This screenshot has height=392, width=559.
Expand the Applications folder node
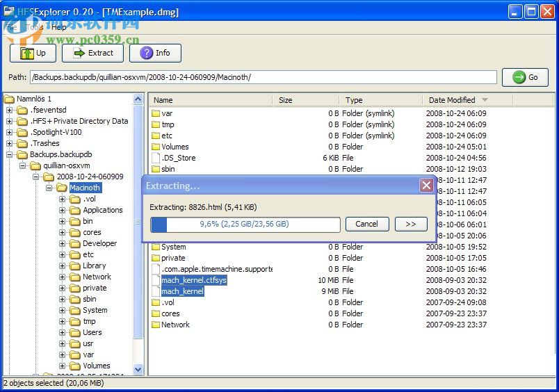tap(63, 210)
